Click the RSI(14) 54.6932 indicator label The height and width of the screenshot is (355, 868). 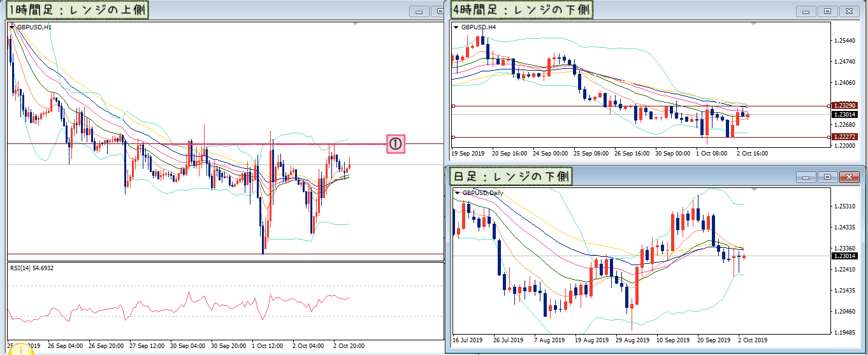pyautogui.click(x=32, y=268)
